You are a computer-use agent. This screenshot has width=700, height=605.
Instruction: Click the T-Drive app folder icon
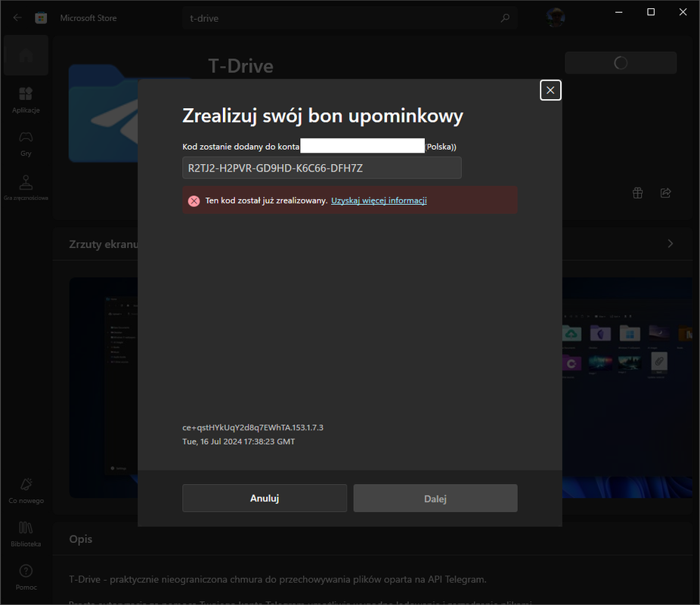click(x=104, y=113)
